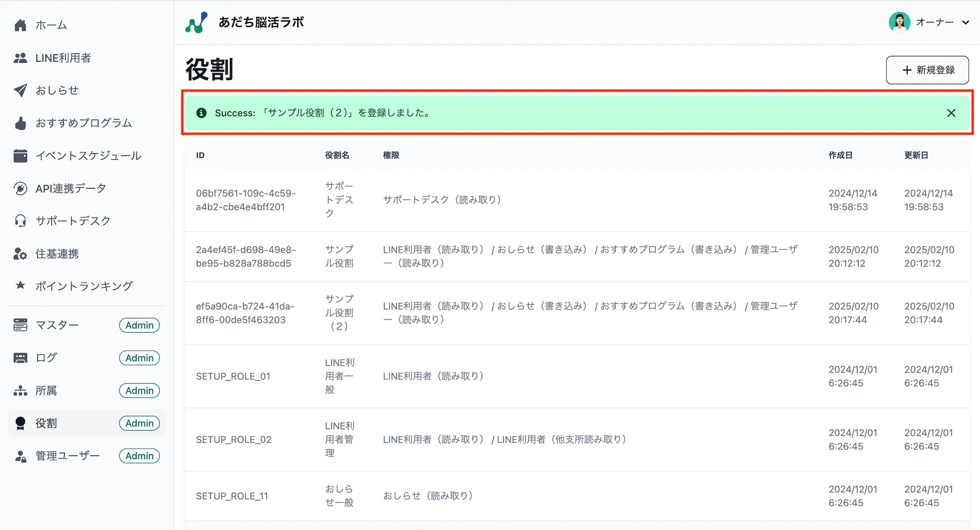The image size is (980, 530).
Task: Open the 管理ユーザー admin menu item
Action: (66, 456)
